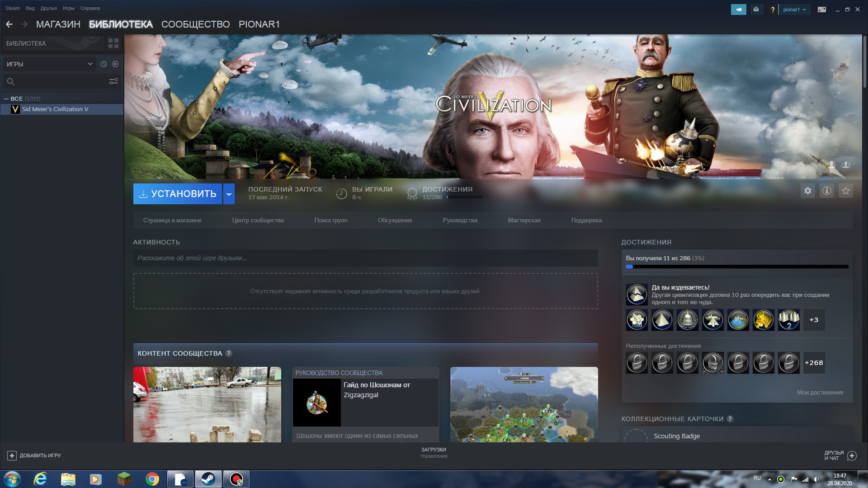Go back with the left arrow
The image size is (868, 488).
pyautogui.click(x=9, y=24)
